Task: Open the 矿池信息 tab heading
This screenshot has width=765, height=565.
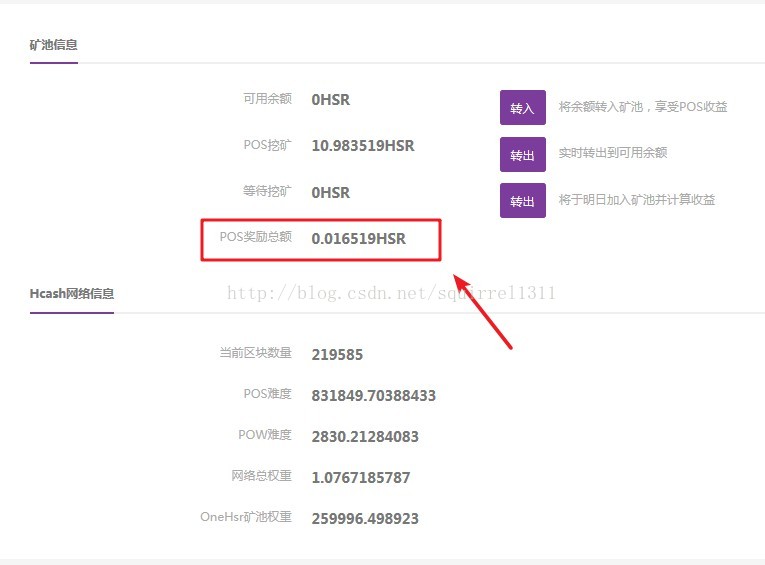Action: [x=54, y=45]
